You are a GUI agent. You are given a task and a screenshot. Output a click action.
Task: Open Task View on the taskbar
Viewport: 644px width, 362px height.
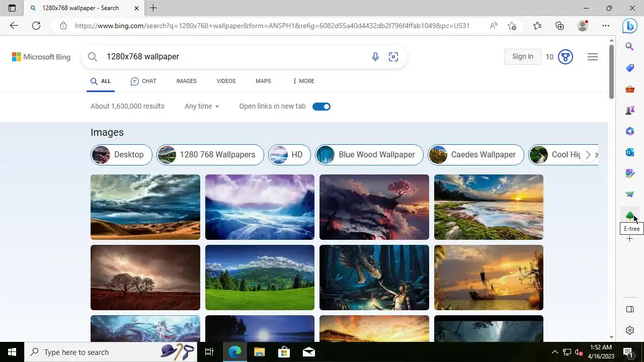(209, 352)
